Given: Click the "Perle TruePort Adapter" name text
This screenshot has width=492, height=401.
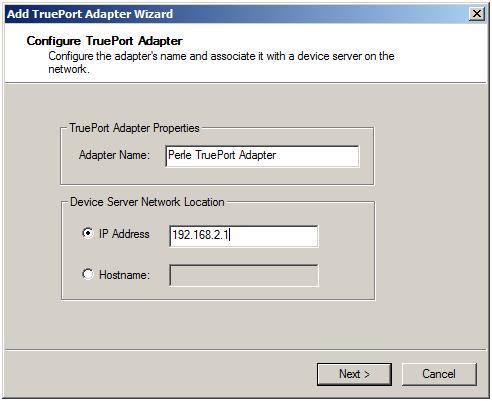Looking at the screenshot, I should pyautogui.click(x=222, y=155).
